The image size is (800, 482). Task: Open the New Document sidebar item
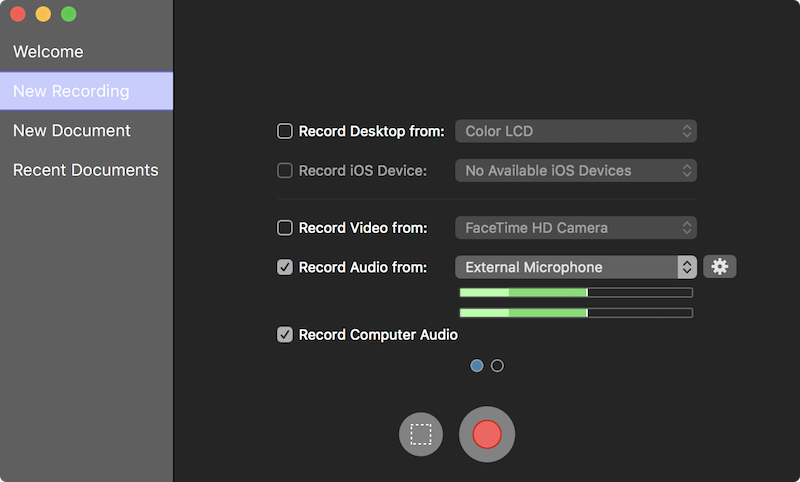pos(72,131)
